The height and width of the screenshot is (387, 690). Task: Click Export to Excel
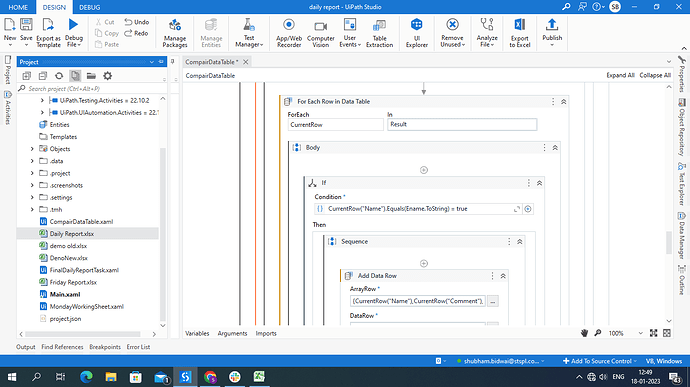pyautogui.click(x=520, y=33)
